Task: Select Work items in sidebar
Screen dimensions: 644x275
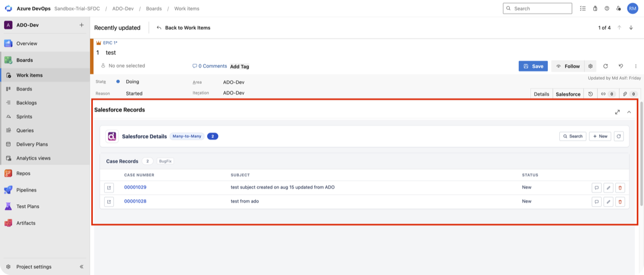Action: click(x=45, y=75)
